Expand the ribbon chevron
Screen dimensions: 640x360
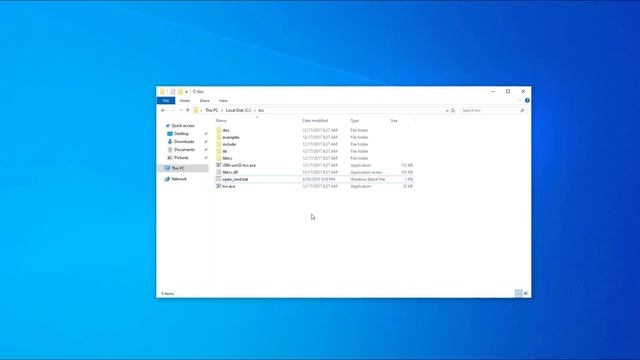[520, 100]
